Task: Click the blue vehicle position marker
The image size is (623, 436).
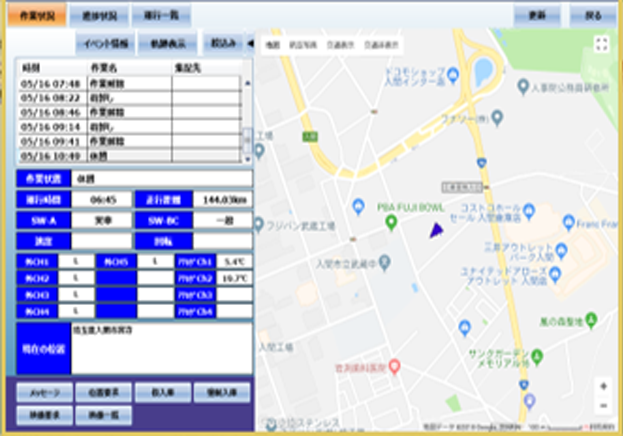Action: pos(435,231)
